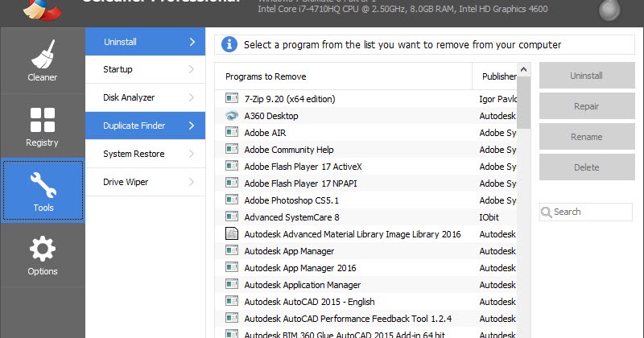Select the Autodesk App Manager row
The image size is (644, 338).
(365, 251)
